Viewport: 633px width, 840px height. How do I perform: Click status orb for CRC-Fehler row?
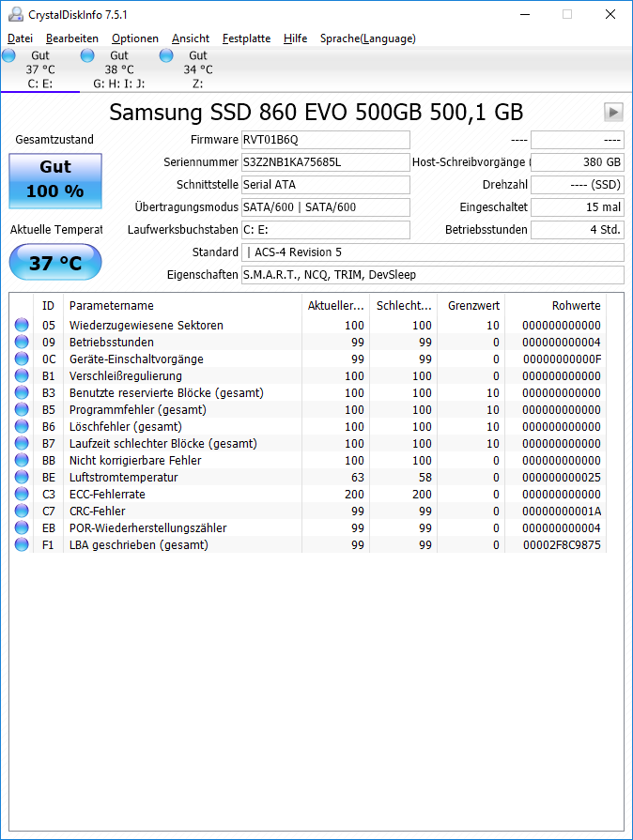[22, 511]
